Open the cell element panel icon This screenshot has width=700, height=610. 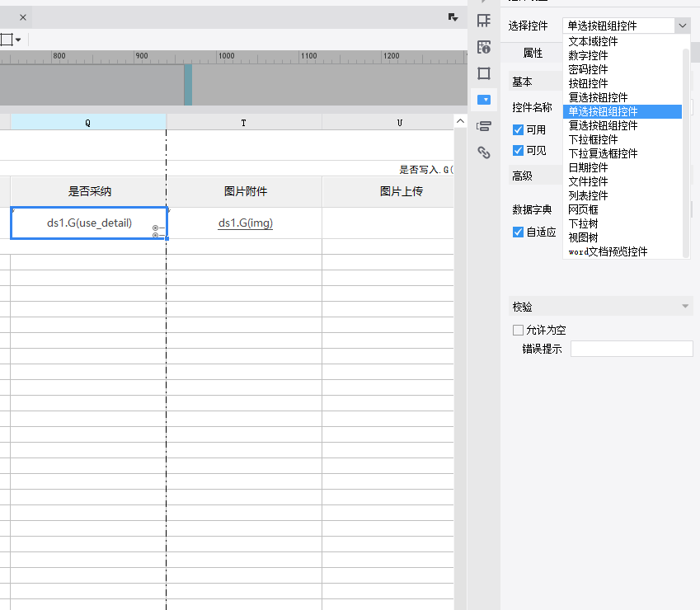tap(484, 21)
